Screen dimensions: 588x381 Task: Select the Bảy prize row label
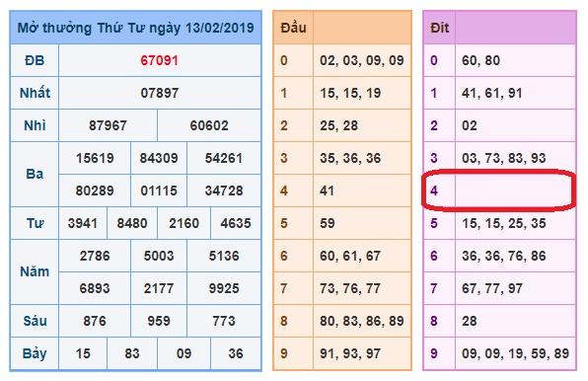click(x=35, y=353)
